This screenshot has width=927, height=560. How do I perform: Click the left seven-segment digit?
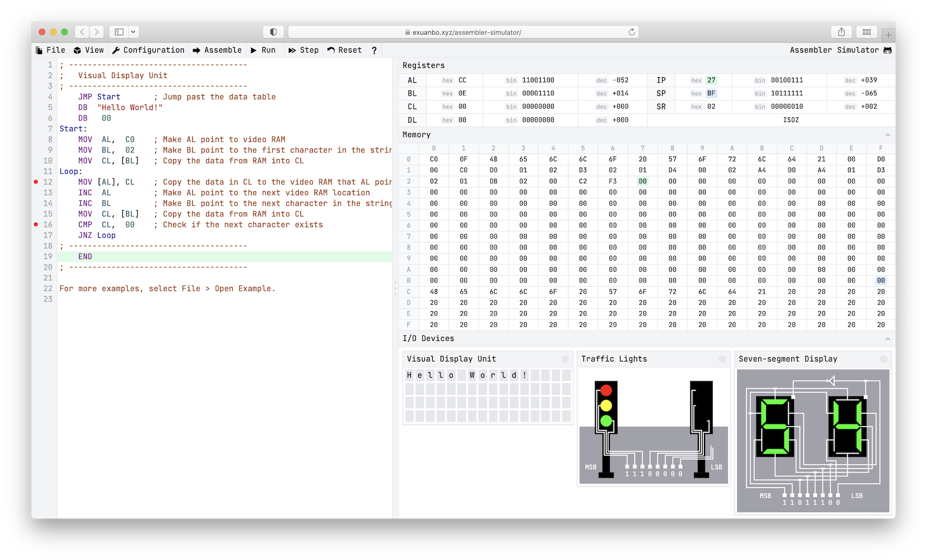pyautogui.click(x=775, y=426)
